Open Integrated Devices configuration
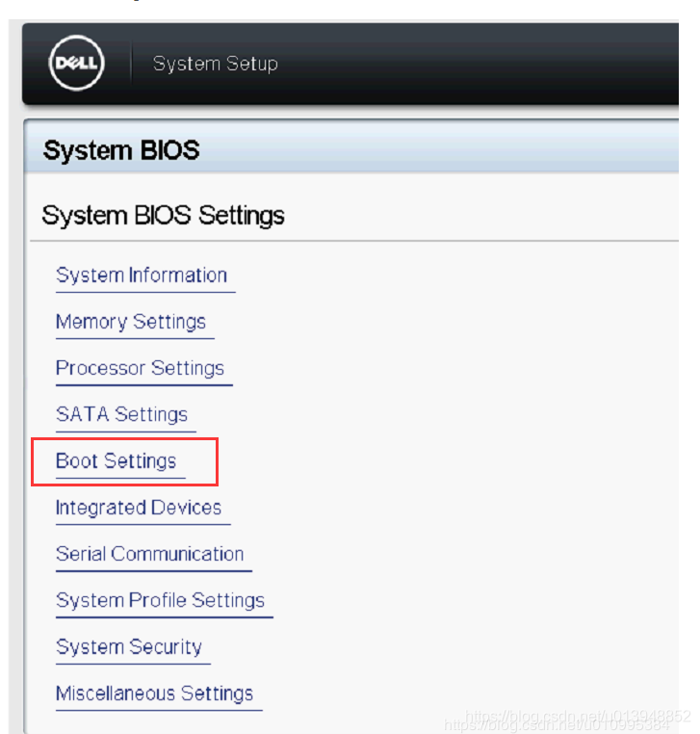The width and height of the screenshot is (700, 734). click(x=139, y=508)
